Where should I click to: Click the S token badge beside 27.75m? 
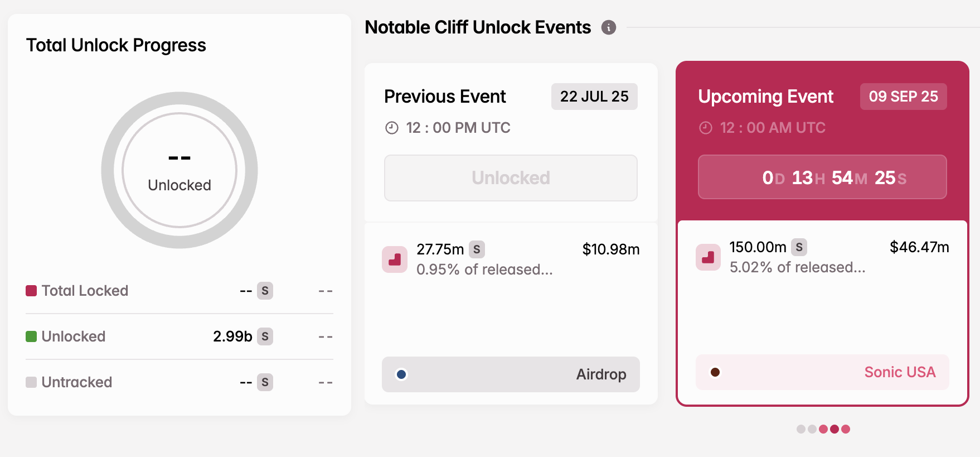[477, 249]
